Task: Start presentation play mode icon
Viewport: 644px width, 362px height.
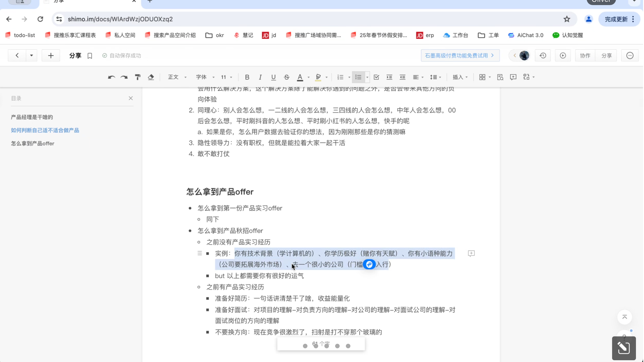Action: coord(563,56)
